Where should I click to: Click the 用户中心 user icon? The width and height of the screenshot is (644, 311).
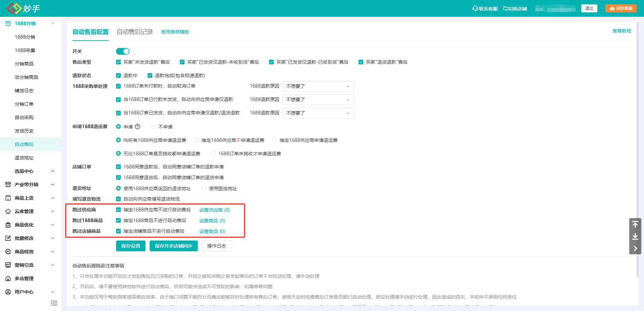8,292
